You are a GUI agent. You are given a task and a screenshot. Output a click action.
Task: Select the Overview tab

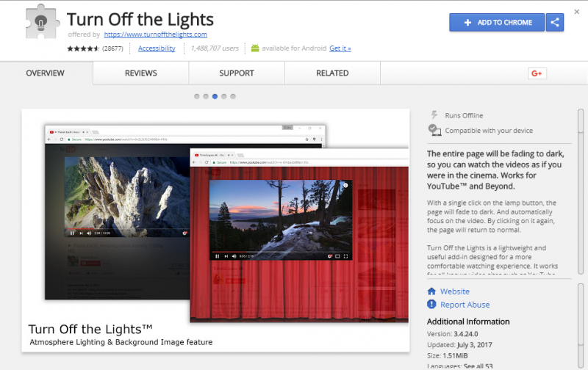coord(46,73)
